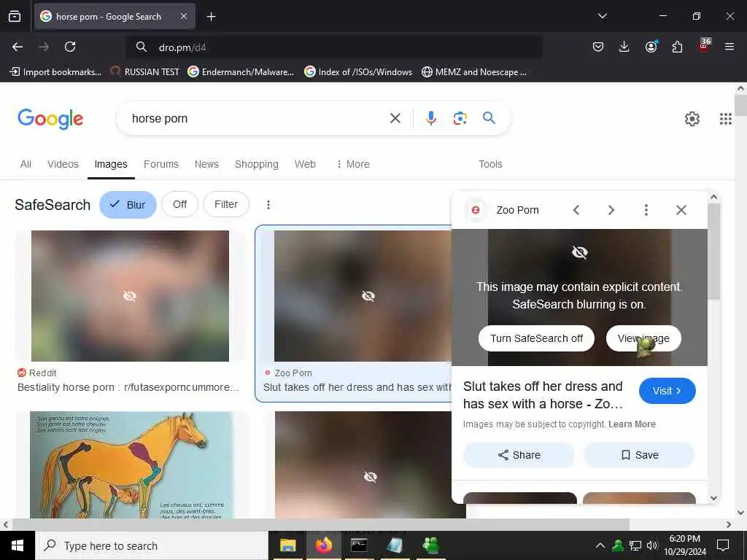Open Google quick settings gear
Image resolution: width=747 pixels, height=560 pixels.
coord(692,119)
